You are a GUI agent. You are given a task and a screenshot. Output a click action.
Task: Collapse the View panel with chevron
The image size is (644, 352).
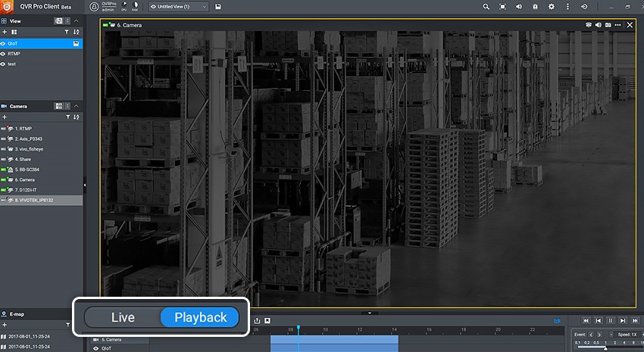click(x=77, y=21)
